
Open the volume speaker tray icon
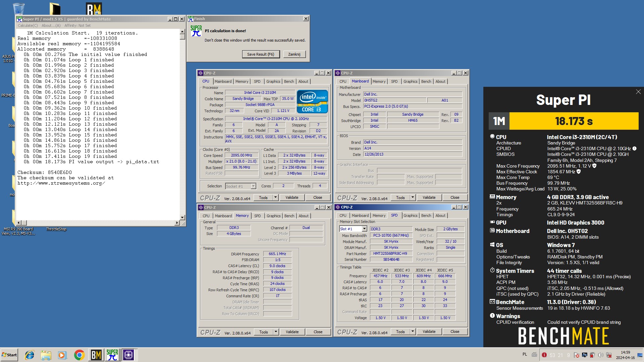(x=600, y=355)
